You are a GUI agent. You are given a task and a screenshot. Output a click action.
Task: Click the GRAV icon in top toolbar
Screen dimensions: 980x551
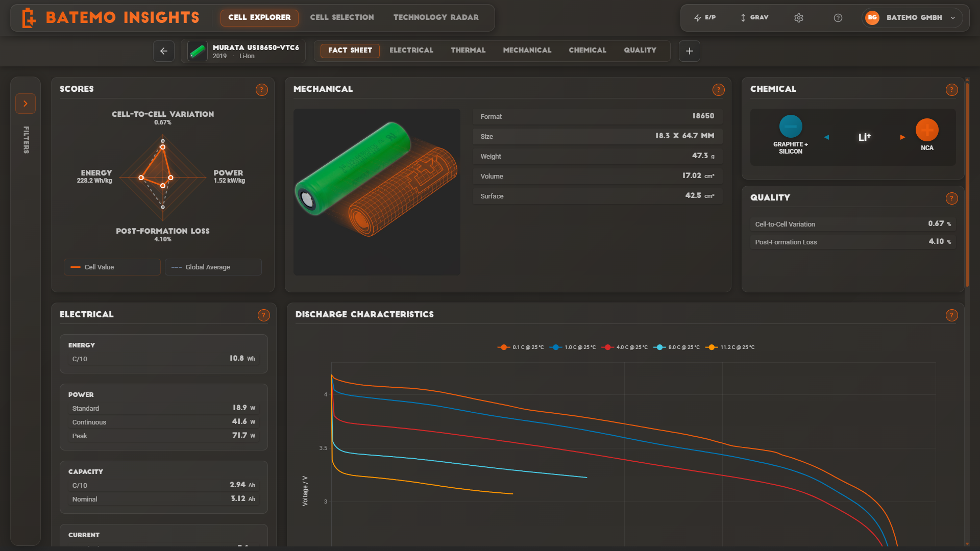(x=754, y=17)
